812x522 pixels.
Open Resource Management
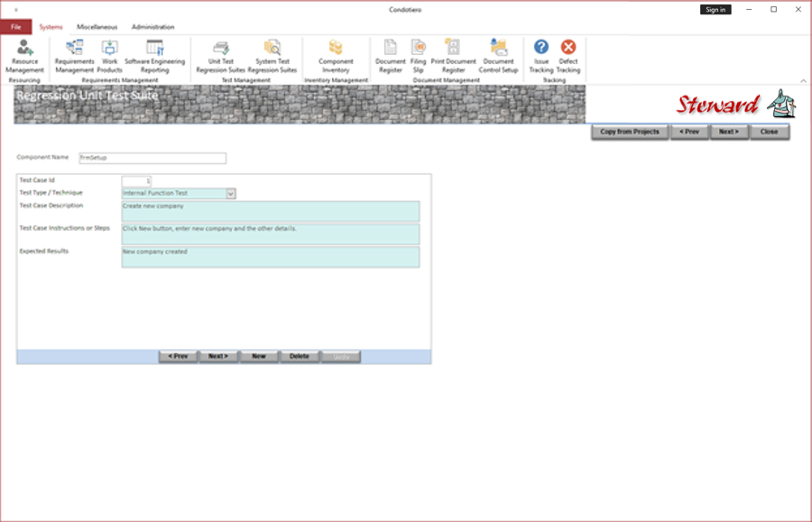tap(24, 57)
